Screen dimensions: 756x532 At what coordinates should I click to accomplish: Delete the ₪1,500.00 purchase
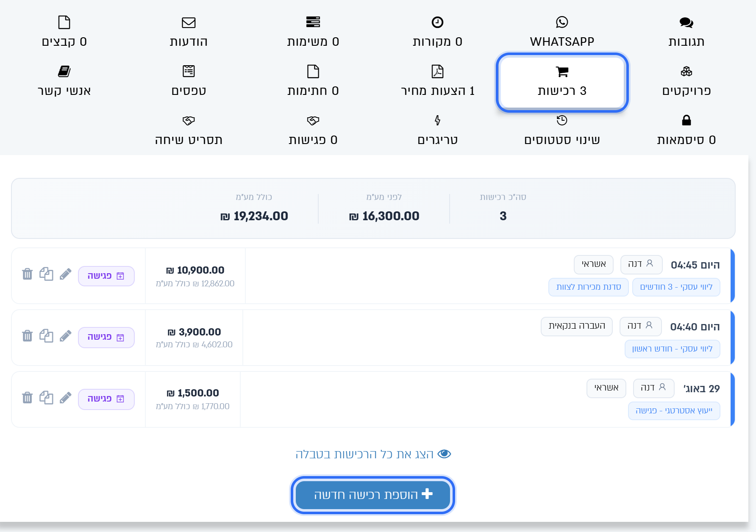[x=27, y=398]
